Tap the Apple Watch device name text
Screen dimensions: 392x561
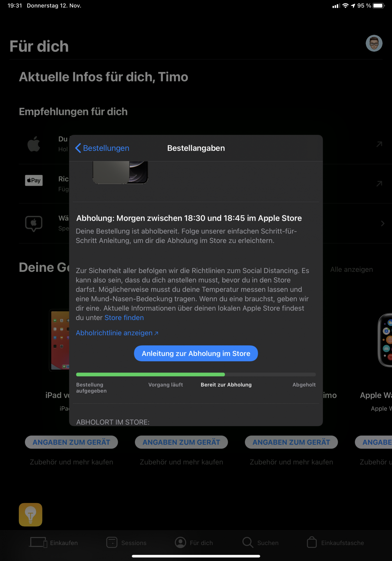point(376,395)
